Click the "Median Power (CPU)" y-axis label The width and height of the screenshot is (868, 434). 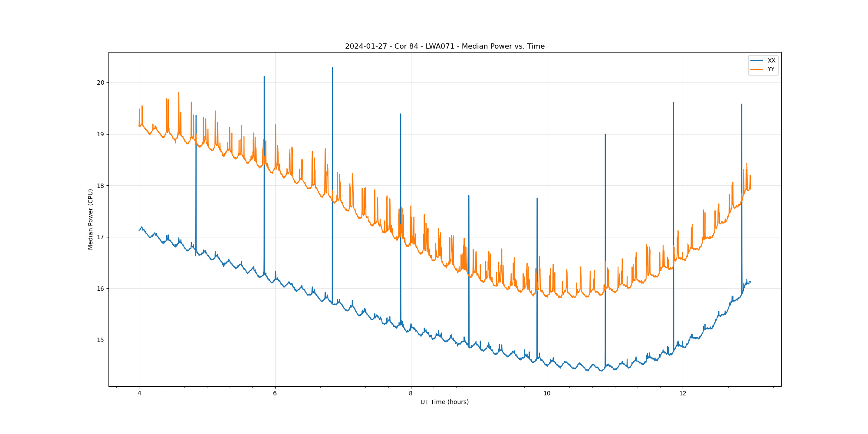tap(91, 219)
